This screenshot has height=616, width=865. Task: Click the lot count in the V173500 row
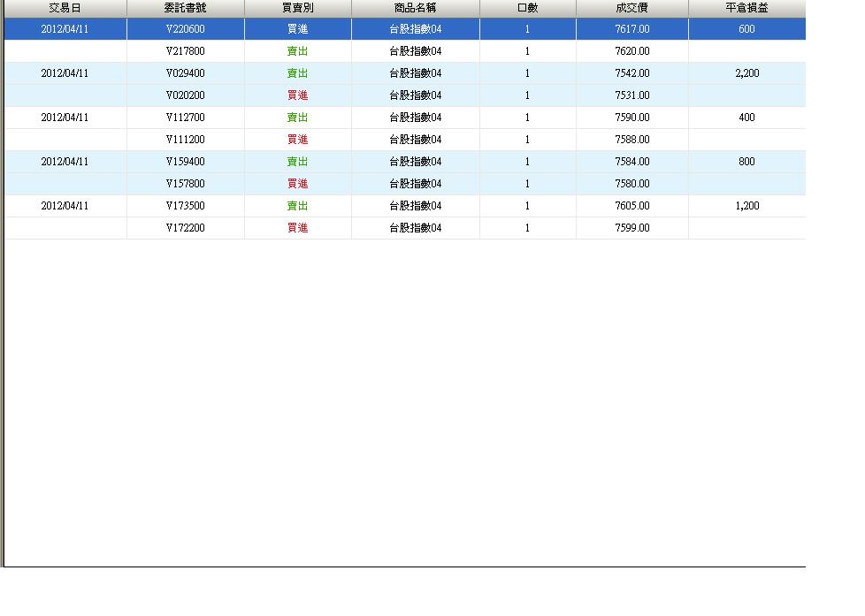528,206
